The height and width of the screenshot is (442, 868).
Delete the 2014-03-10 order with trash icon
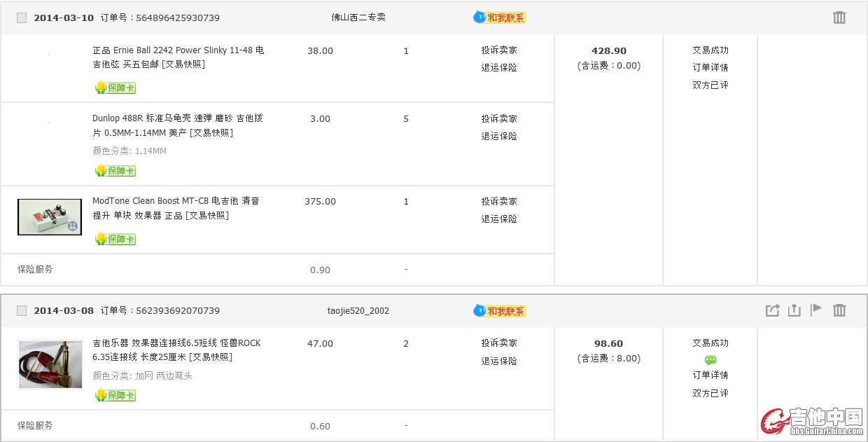(839, 18)
